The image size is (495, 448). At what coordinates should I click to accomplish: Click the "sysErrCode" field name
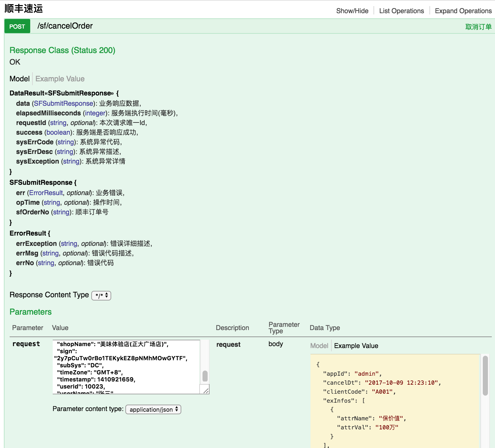[x=35, y=142]
